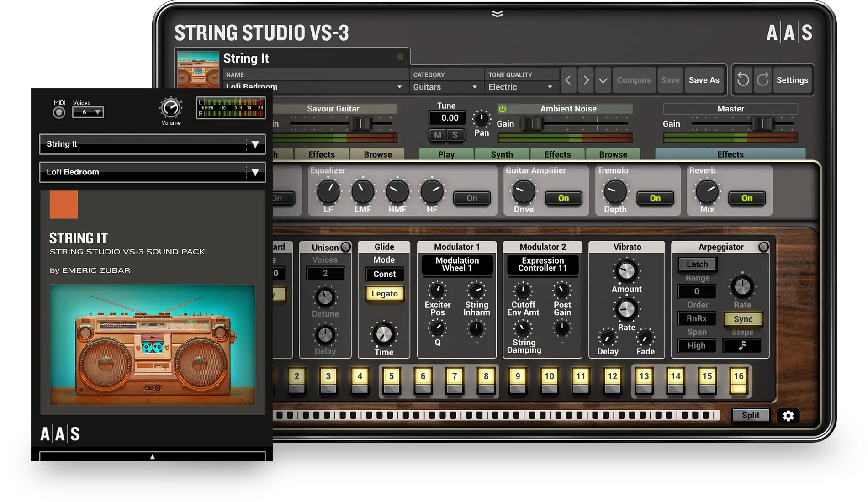Mute layer with the M button
The width and height of the screenshot is (868, 502).
tap(438, 135)
